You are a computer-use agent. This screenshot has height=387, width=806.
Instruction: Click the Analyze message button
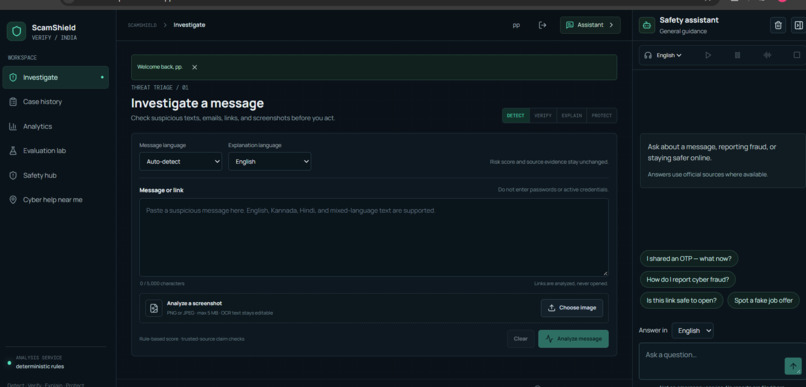coord(573,339)
